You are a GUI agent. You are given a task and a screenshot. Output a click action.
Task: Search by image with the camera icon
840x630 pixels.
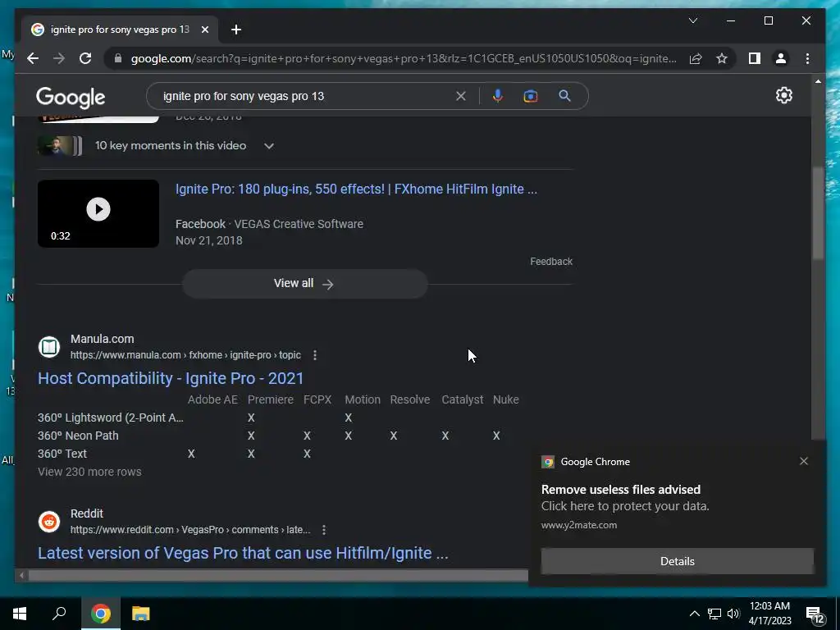click(531, 96)
